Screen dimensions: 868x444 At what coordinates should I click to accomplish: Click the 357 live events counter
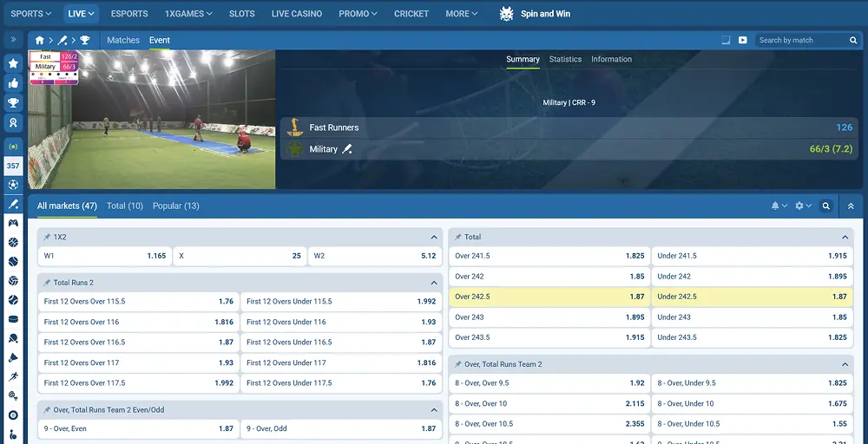pyautogui.click(x=13, y=166)
